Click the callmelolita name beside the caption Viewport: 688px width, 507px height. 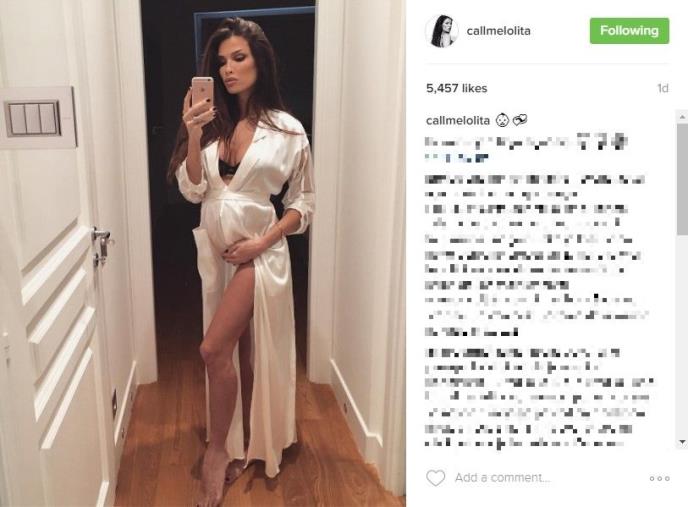click(458, 120)
